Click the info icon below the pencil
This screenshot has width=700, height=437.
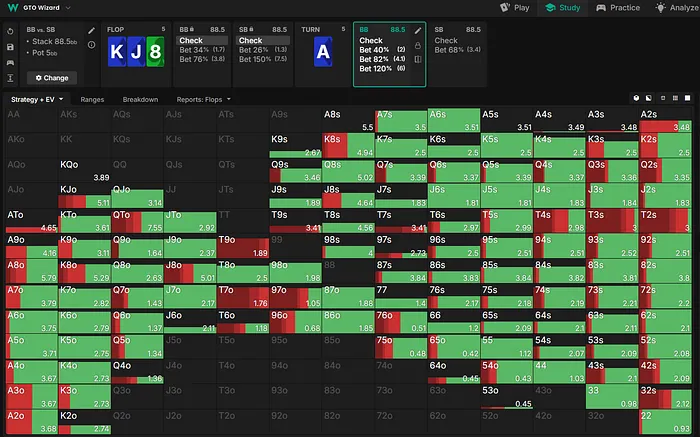92,45
